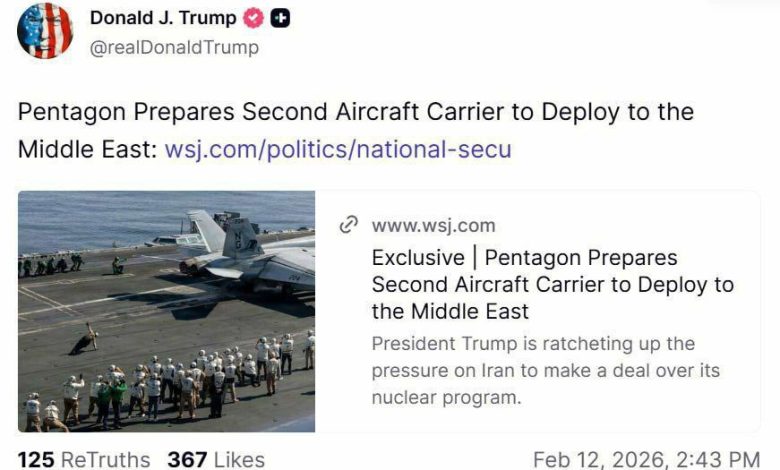Click the profile avatar picture
The width and height of the screenshot is (780, 470).
pyautogui.click(x=45, y=31)
